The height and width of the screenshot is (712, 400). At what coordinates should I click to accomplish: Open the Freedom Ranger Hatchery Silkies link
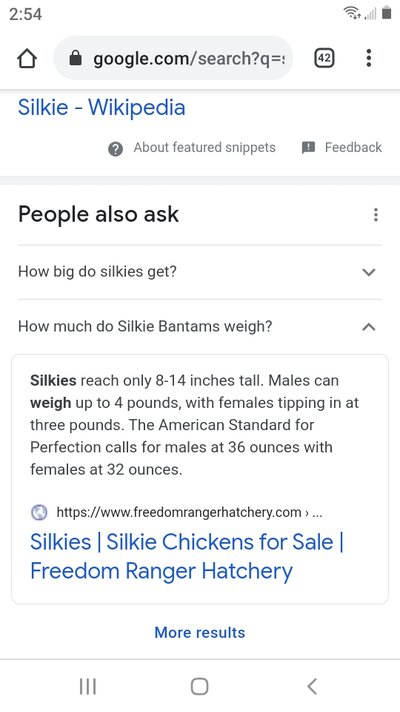tap(187, 556)
